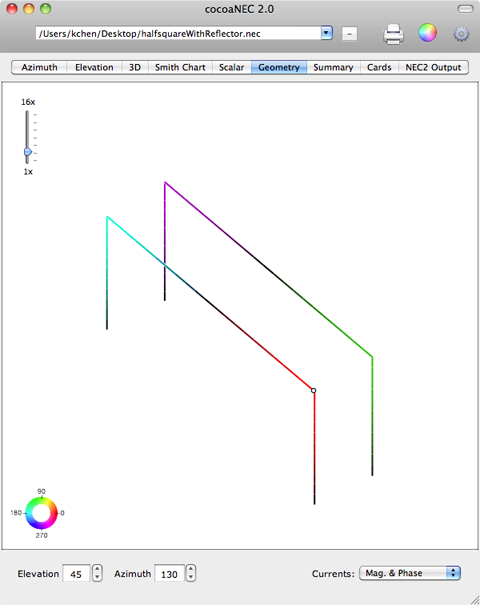The width and height of the screenshot is (480, 605).
Task: Zoom the window with the green button
Action: [x=46, y=8]
